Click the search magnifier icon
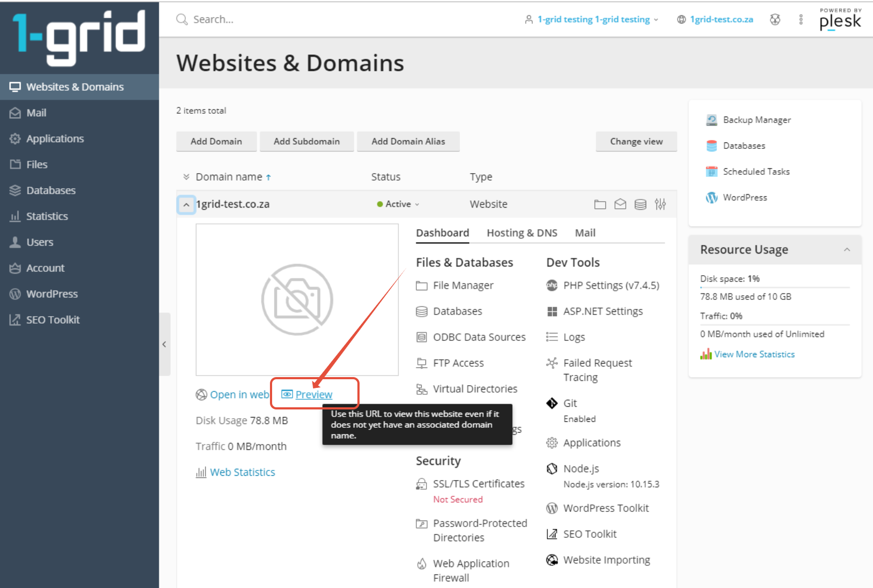 coord(182,19)
